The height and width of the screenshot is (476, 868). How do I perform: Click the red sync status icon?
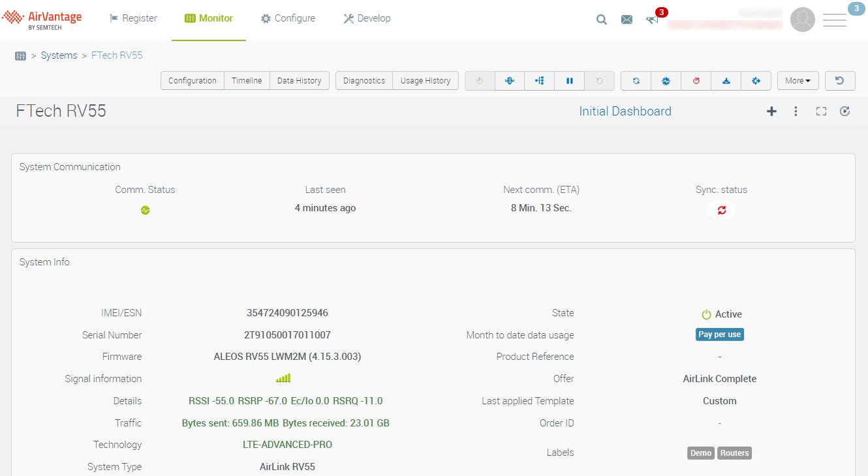coord(722,210)
